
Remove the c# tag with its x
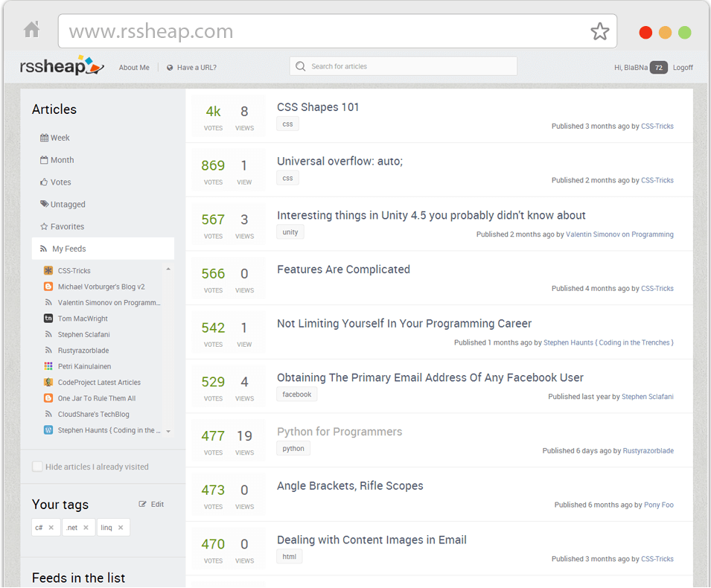[51, 527]
